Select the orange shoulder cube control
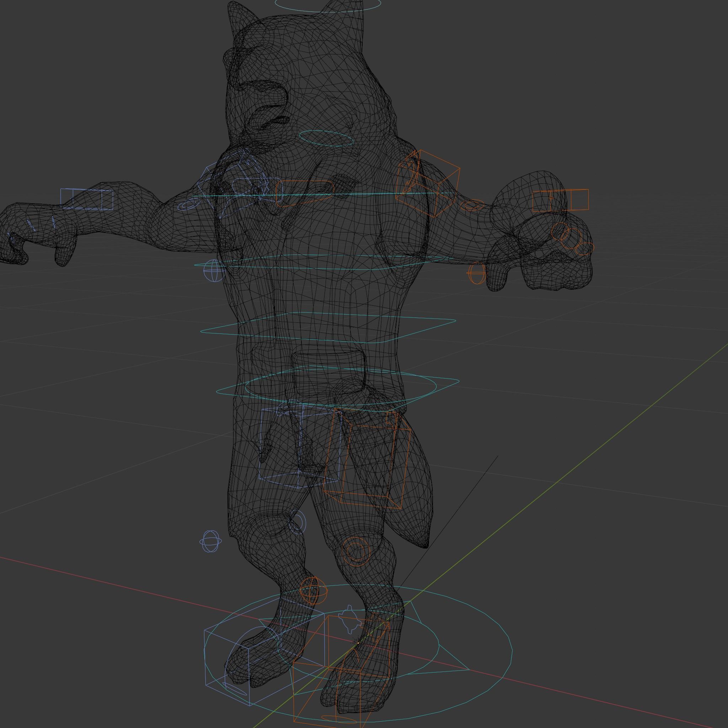This screenshot has height=728, width=728. tap(428, 183)
